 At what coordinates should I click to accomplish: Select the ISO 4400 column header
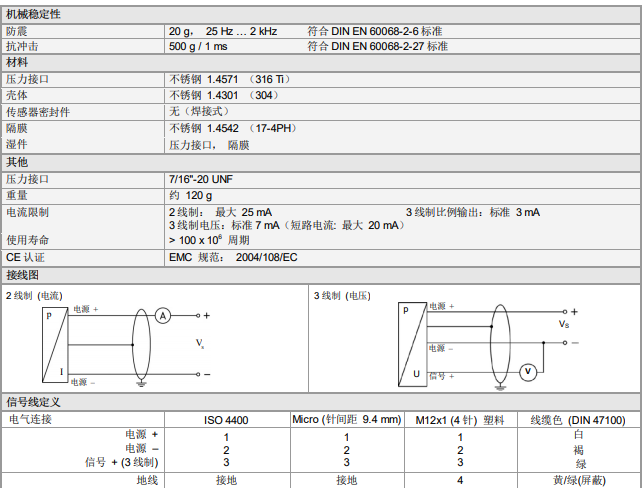[226, 420]
